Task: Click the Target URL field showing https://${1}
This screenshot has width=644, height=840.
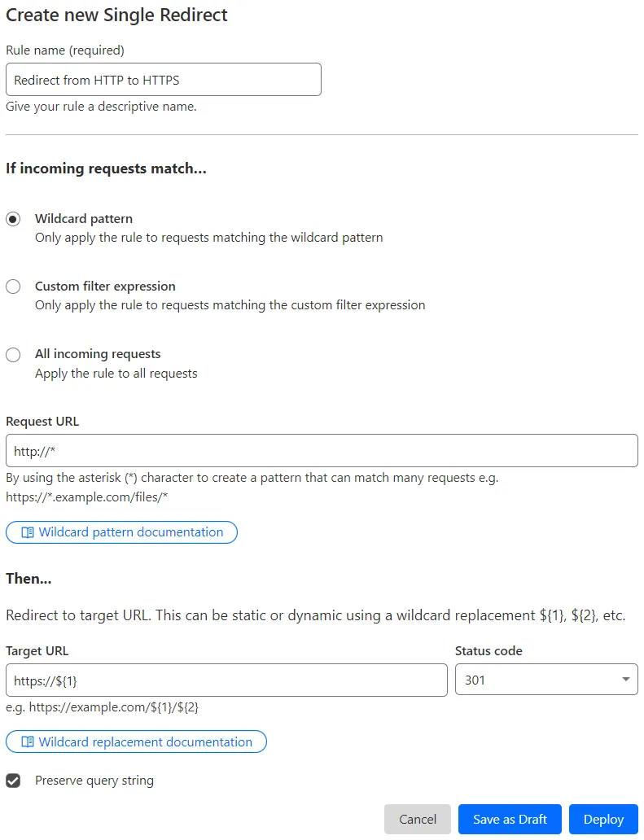Action: [x=226, y=679]
